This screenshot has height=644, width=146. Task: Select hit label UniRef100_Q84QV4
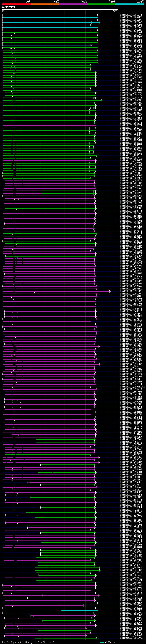coord(131,628)
